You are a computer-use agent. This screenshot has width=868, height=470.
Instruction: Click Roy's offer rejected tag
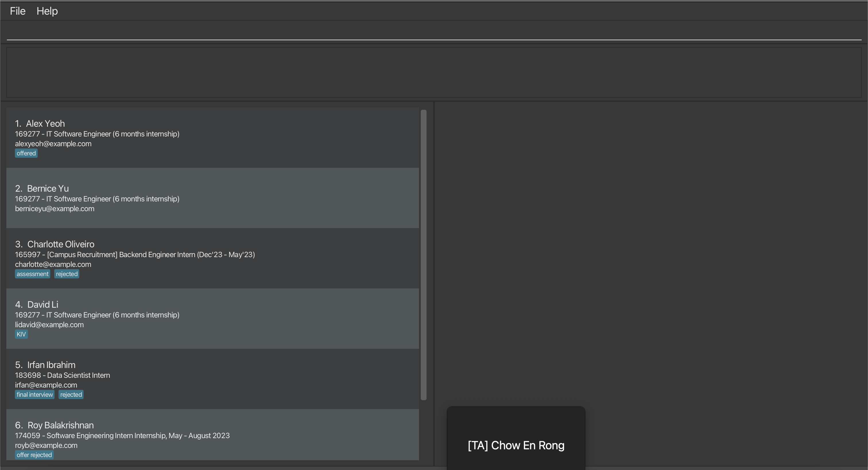(34, 455)
